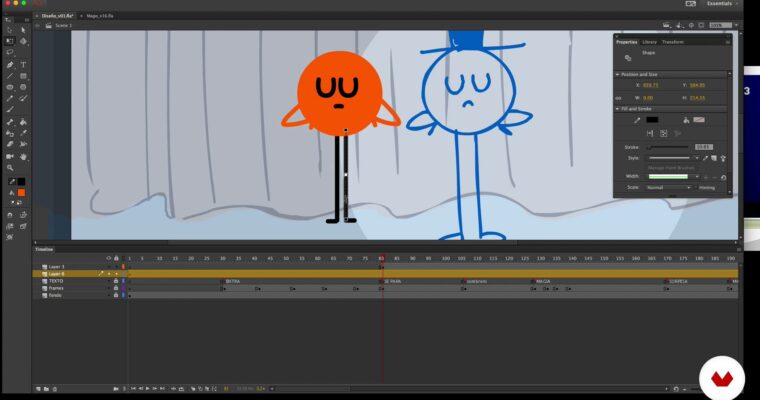Image resolution: width=760 pixels, height=400 pixels.
Task: Select the Text tool
Action: pyautogui.click(x=23, y=64)
